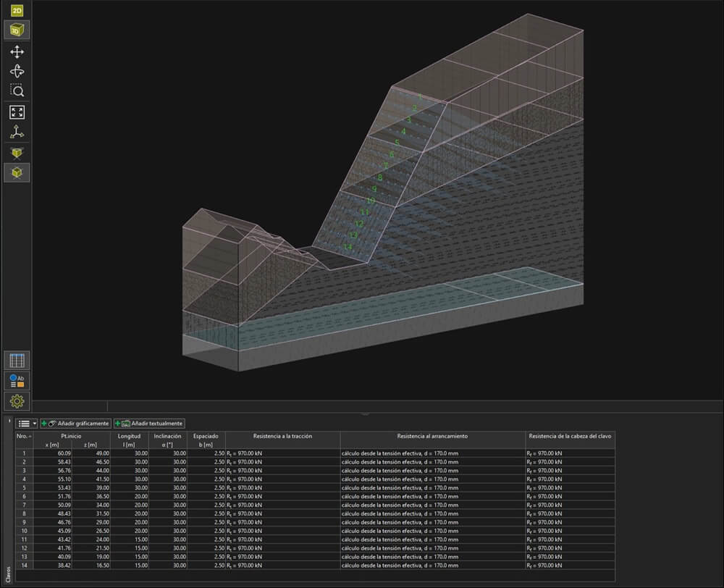Click length 15.00 in row 11

pyautogui.click(x=141, y=539)
